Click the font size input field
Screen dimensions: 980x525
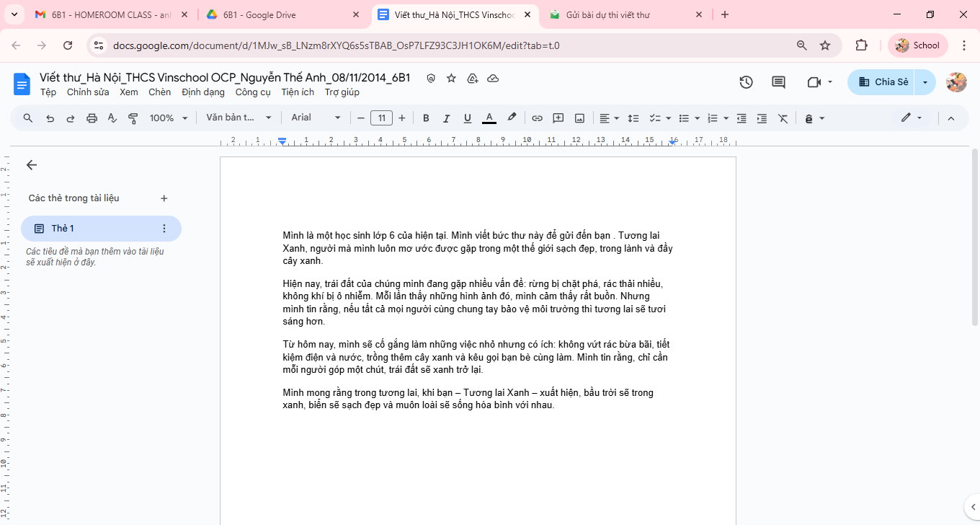(381, 118)
